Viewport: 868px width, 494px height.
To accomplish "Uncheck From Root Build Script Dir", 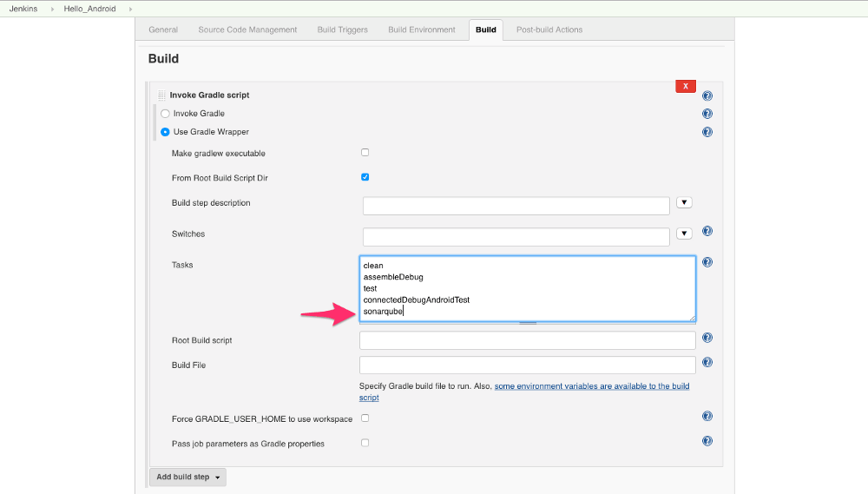I will coord(365,177).
